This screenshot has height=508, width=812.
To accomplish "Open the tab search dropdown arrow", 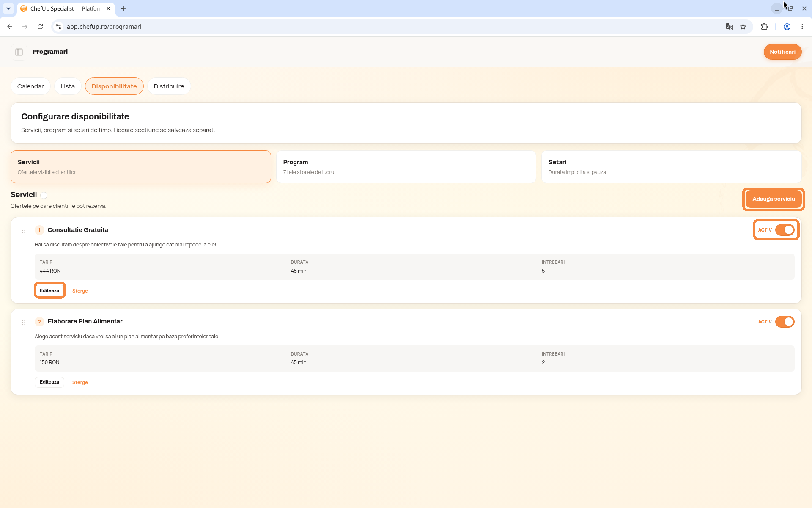I will point(8,8).
